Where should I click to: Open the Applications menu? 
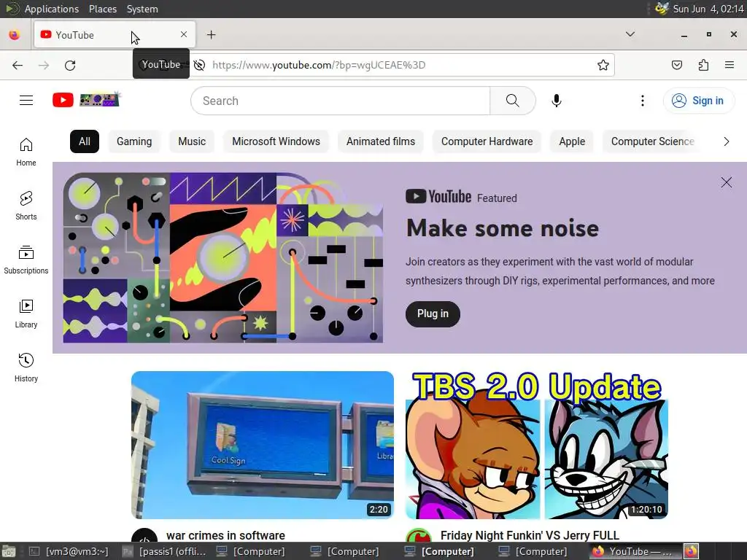tap(52, 9)
